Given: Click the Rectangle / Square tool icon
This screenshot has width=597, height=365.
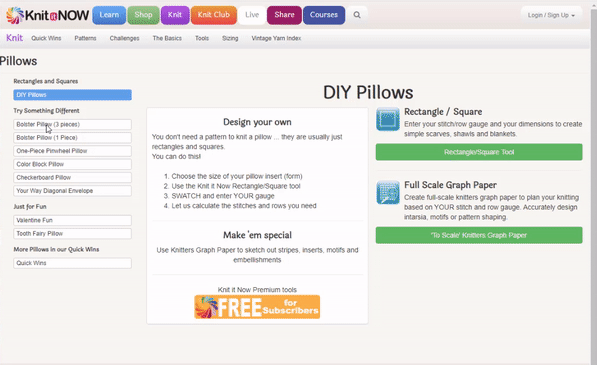Looking at the screenshot, I should (x=388, y=119).
